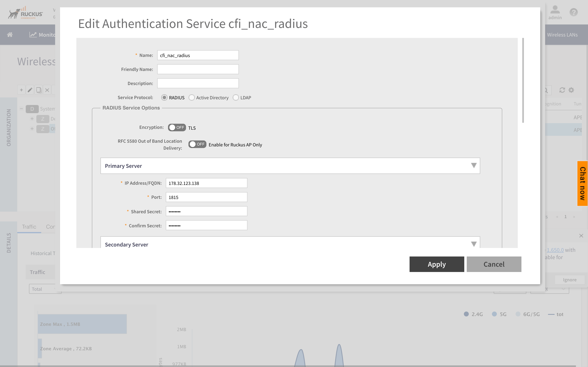588x367 pixels.
Task: Collapse the Primary Server section arrow
Action: tap(473, 166)
